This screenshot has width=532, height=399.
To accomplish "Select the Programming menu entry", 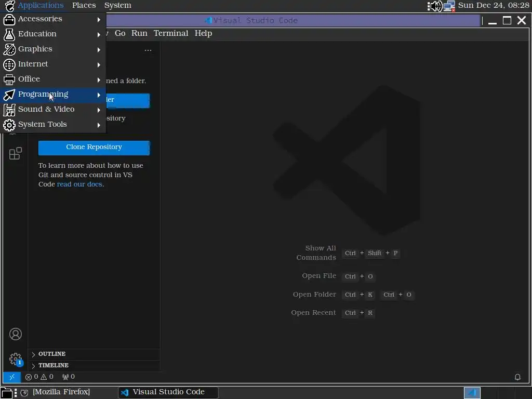I will [x=53, y=95].
